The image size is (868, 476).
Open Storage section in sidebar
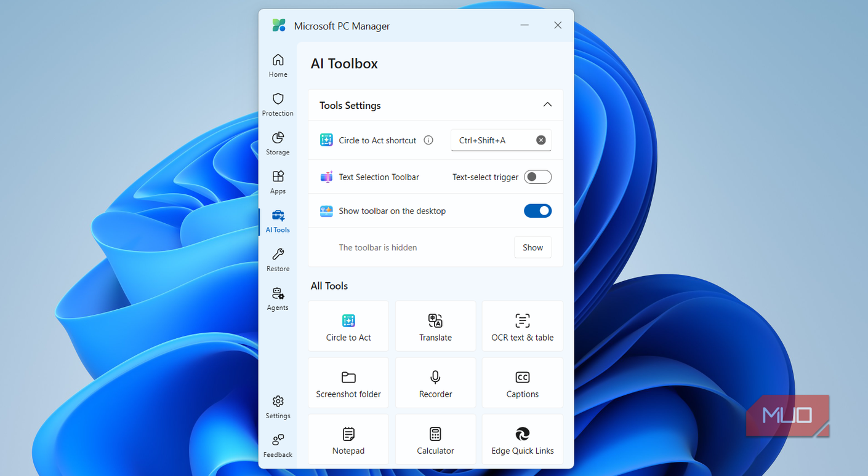(278, 143)
